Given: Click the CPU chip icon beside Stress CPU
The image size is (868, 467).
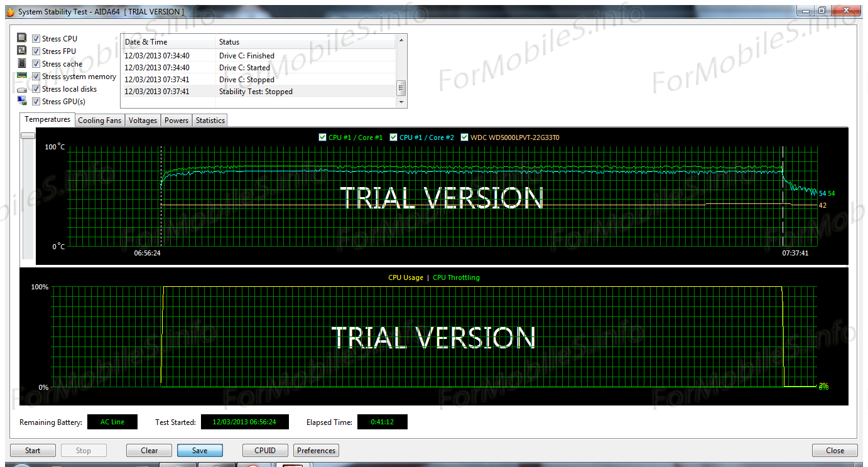Looking at the screenshot, I should (x=22, y=38).
